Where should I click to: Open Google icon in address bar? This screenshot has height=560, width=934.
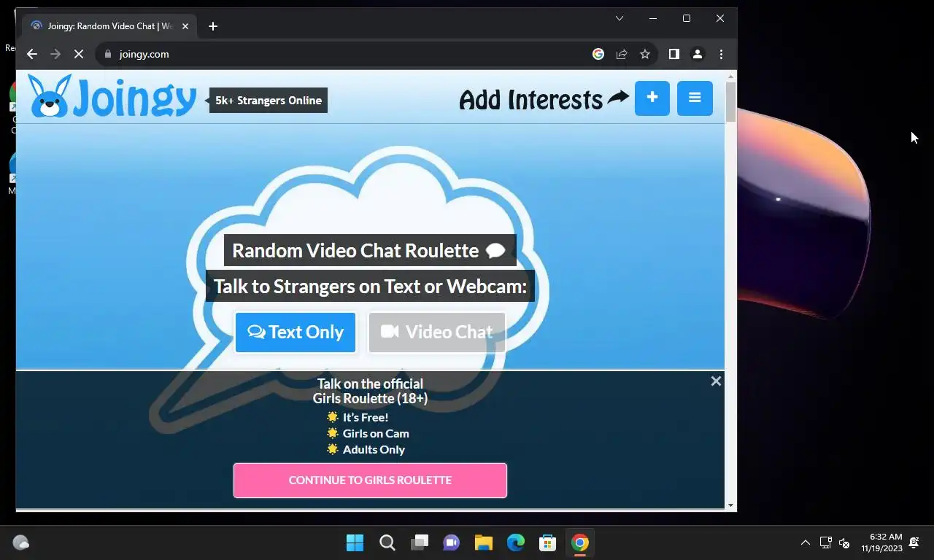(x=598, y=54)
